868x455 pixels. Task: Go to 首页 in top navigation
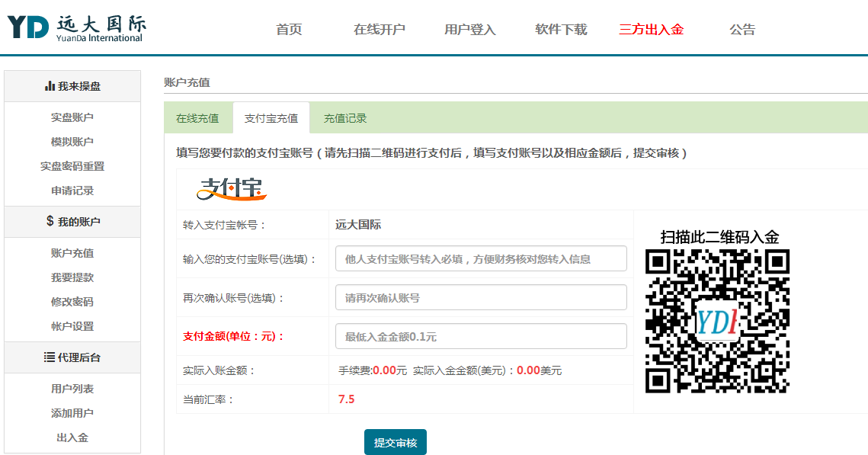pyautogui.click(x=289, y=29)
